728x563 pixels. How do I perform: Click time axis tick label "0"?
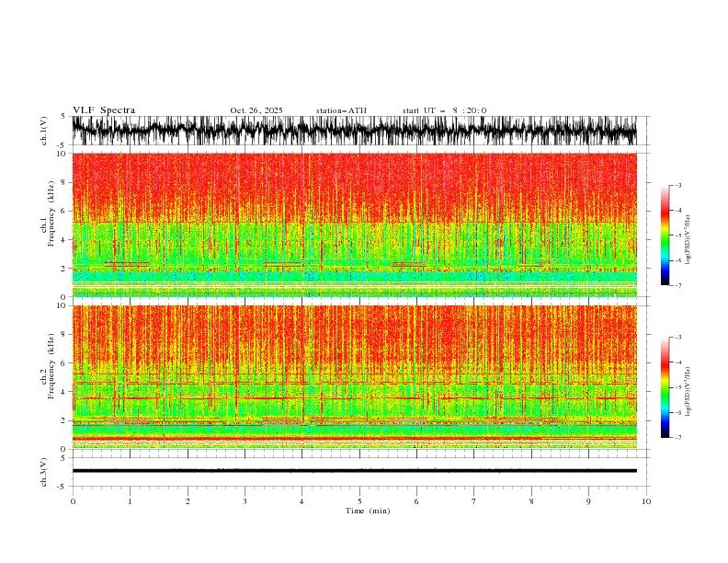point(73,501)
